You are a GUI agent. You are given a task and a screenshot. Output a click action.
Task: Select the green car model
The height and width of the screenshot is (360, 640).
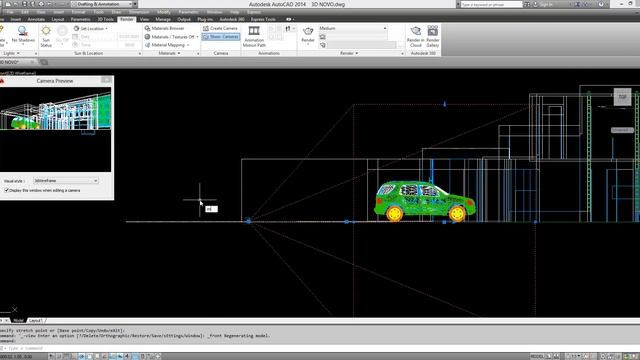tap(424, 201)
